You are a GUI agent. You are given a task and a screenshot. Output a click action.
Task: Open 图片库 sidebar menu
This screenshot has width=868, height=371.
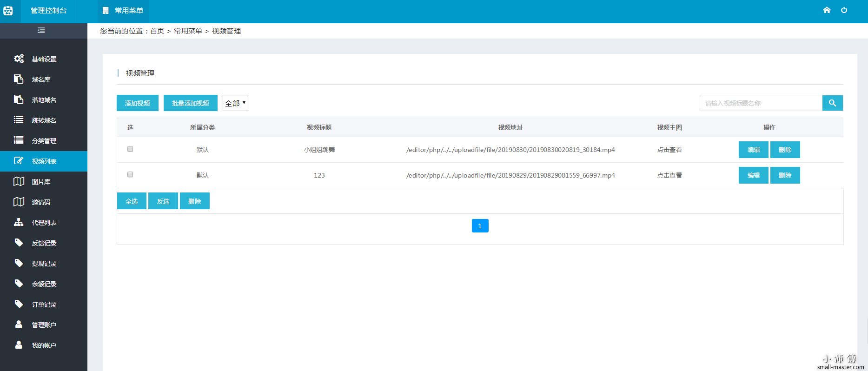click(x=44, y=182)
